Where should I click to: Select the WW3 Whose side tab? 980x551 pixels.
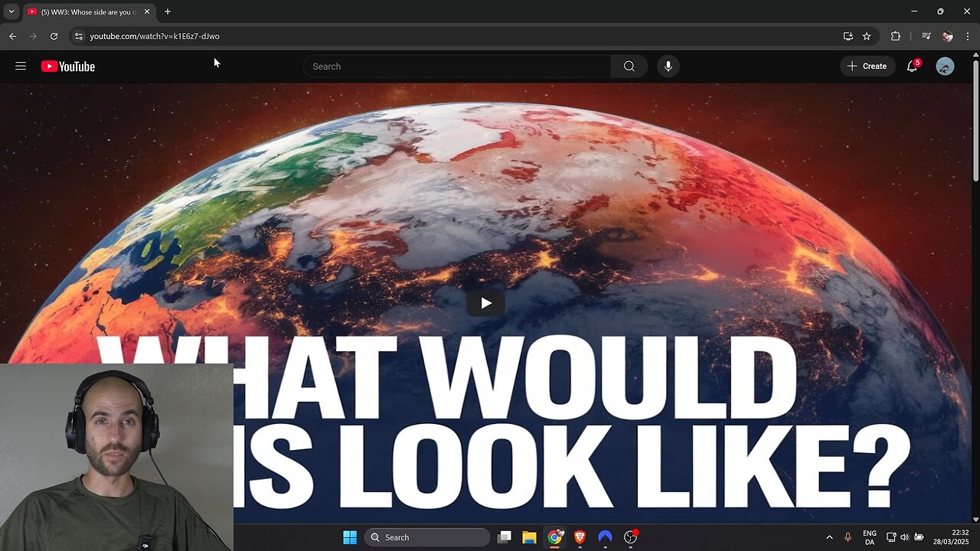[x=89, y=11]
